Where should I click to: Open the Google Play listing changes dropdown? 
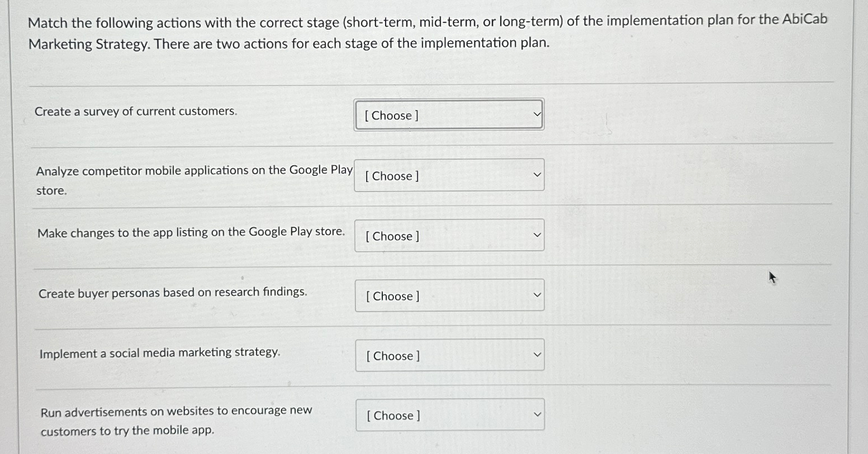click(448, 236)
